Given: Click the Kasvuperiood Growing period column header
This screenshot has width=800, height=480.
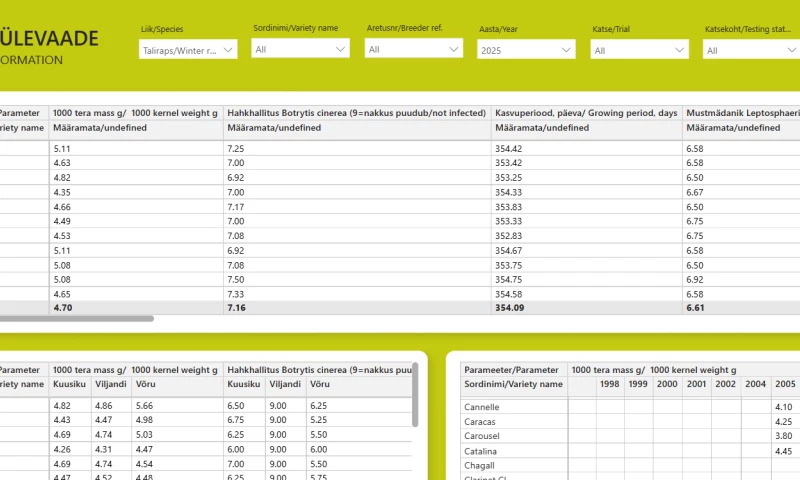Looking at the screenshot, I should [586, 113].
